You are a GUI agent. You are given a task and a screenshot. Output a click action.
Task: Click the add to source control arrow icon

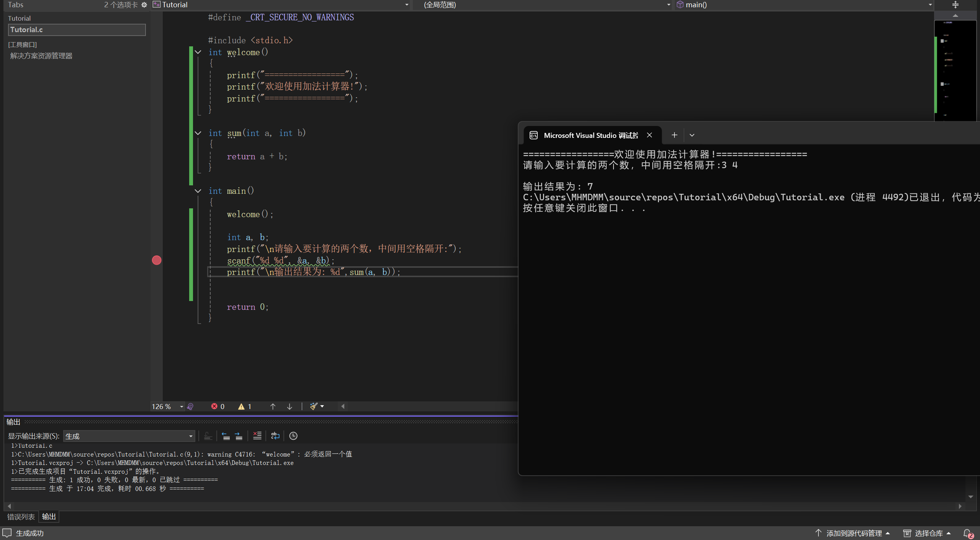tap(818, 533)
